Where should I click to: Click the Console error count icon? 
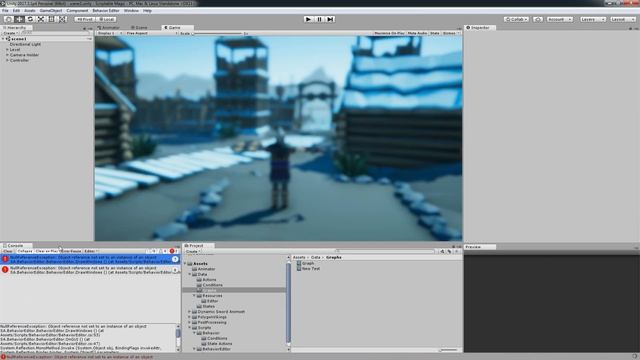coord(173,251)
